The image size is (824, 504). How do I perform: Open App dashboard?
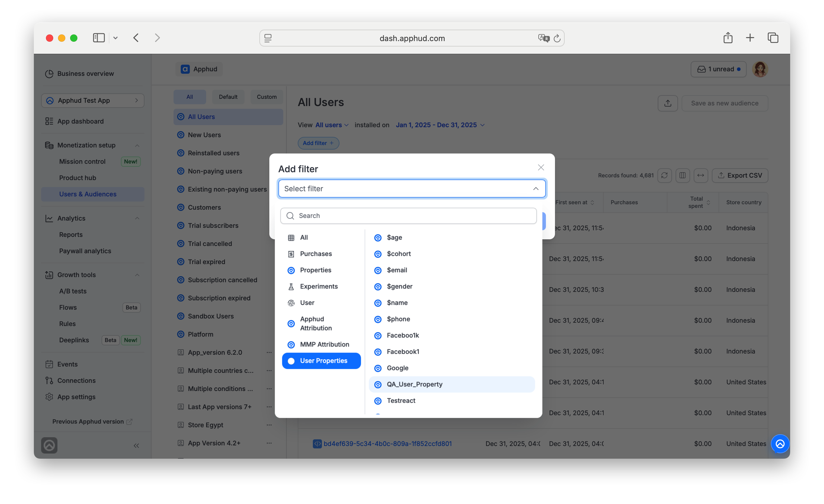(92, 121)
